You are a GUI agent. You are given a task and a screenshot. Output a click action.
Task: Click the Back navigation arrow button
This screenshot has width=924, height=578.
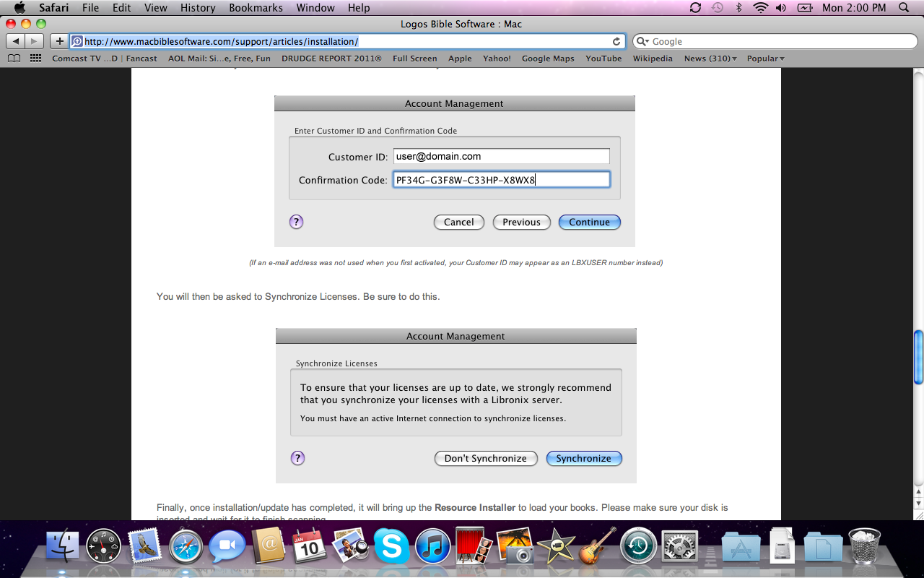16,41
